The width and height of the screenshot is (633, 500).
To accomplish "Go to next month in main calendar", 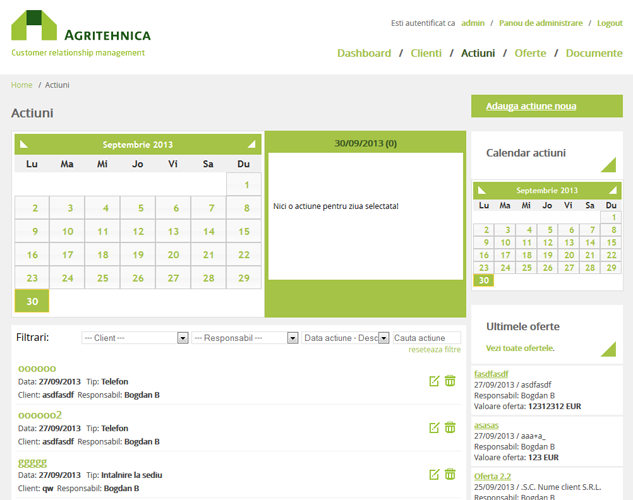I will tap(251, 144).
